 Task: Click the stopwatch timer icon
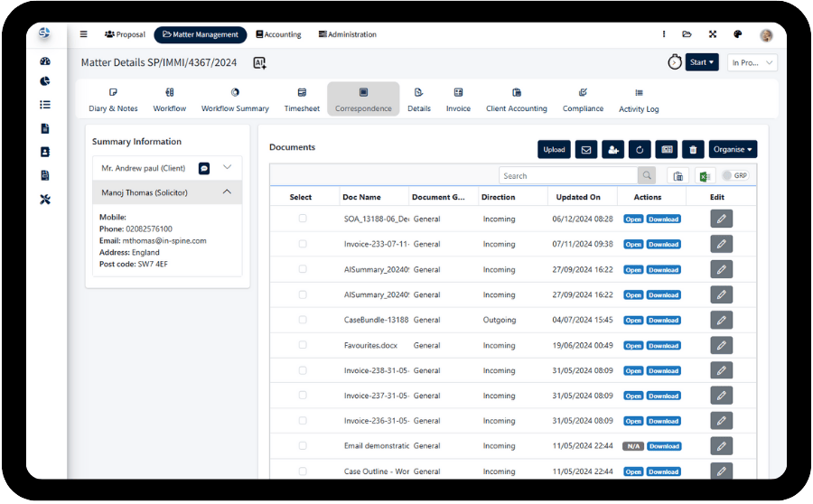[675, 62]
